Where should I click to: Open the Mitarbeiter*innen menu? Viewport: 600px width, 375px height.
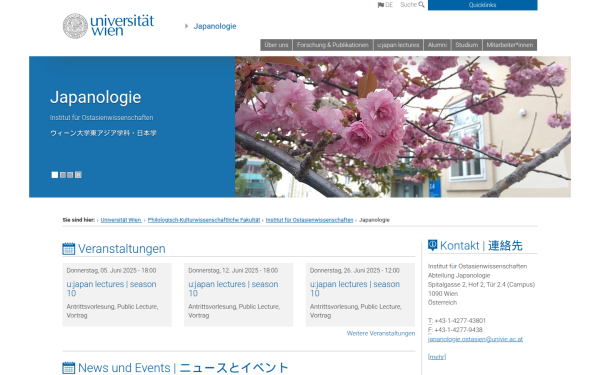(x=510, y=45)
